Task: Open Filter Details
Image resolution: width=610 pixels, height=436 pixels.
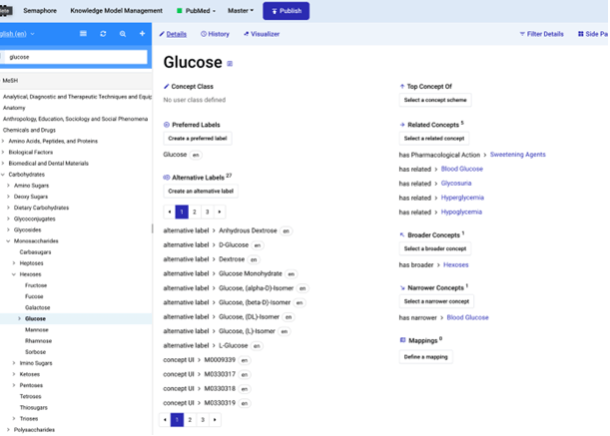Action: (542, 34)
